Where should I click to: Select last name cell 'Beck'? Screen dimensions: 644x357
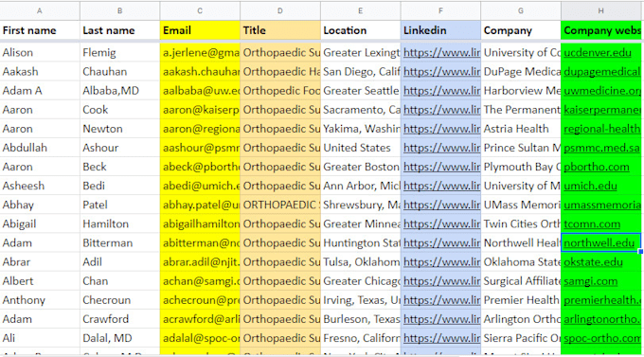[x=120, y=167]
